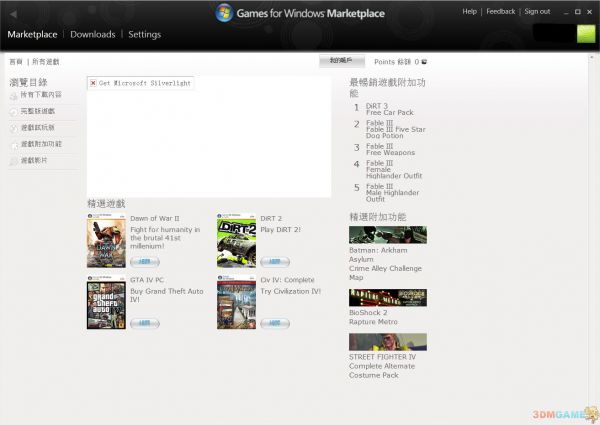Click the button under DiRT 2
The width and height of the screenshot is (600, 425).
274,261
